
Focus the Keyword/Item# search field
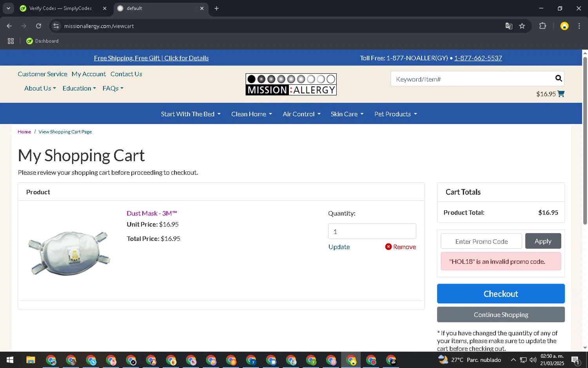pyautogui.click(x=472, y=79)
